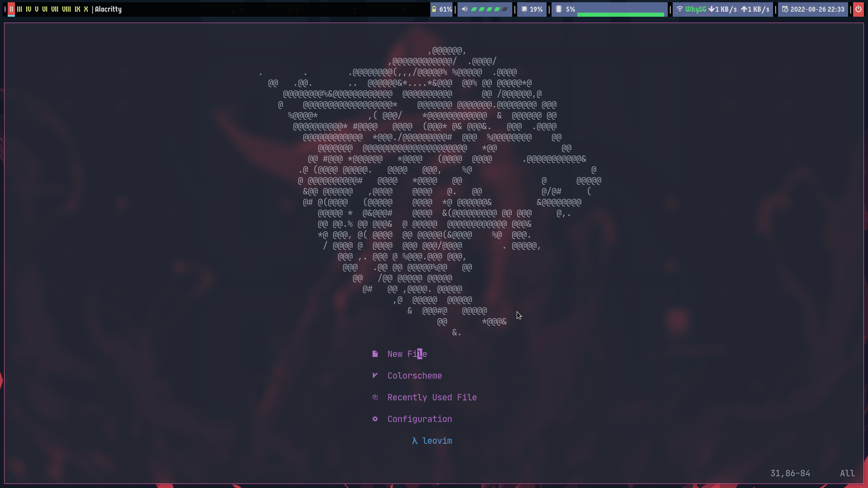Click the memory chip icon at 19%
The width and height of the screenshot is (868, 488).
(x=524, y=9)
